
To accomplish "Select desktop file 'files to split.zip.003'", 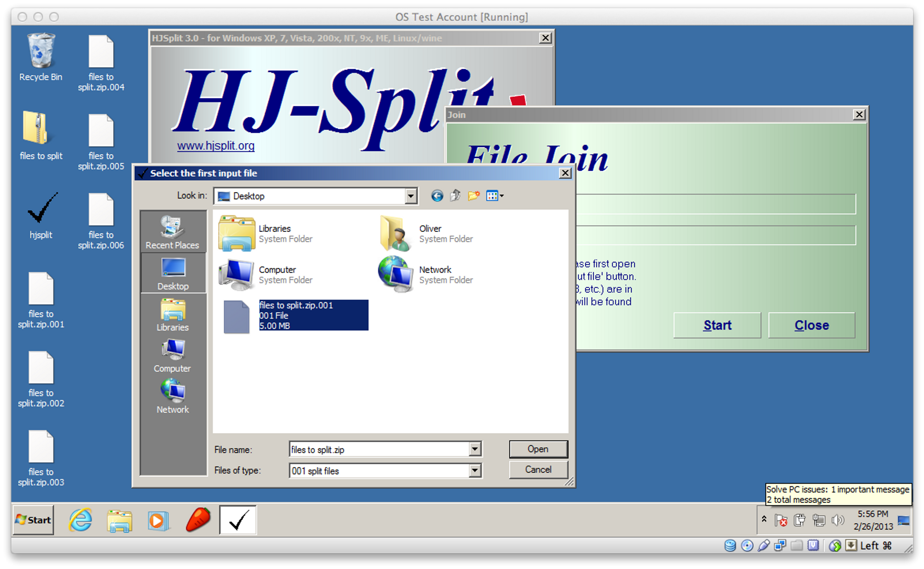I will coord(41,458).
